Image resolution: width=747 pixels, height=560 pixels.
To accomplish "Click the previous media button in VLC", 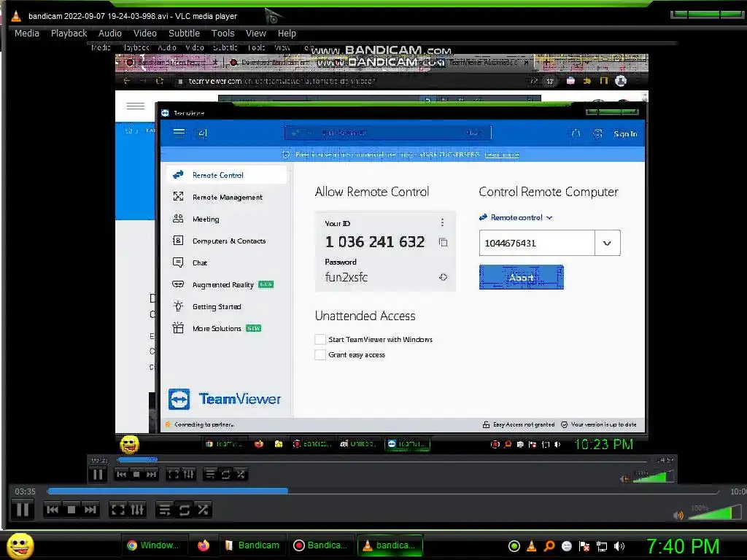I will click(53, 510).
